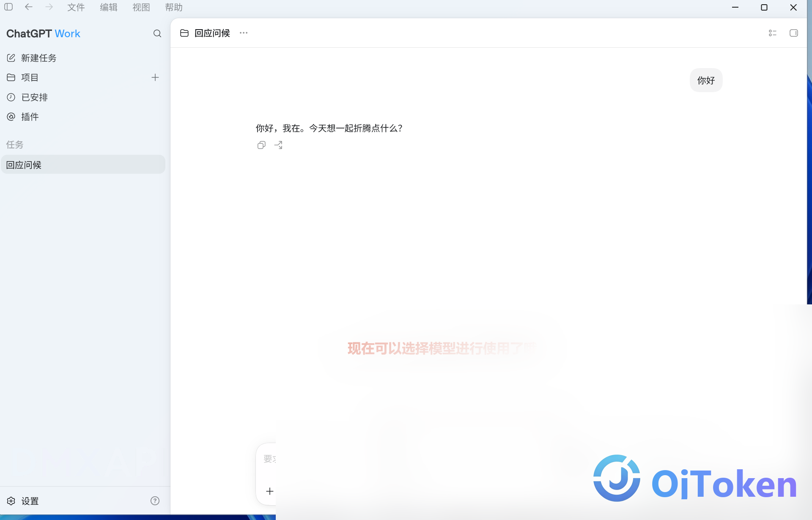Open 设置 settings
812x520 pixels.
click(30, 501)
